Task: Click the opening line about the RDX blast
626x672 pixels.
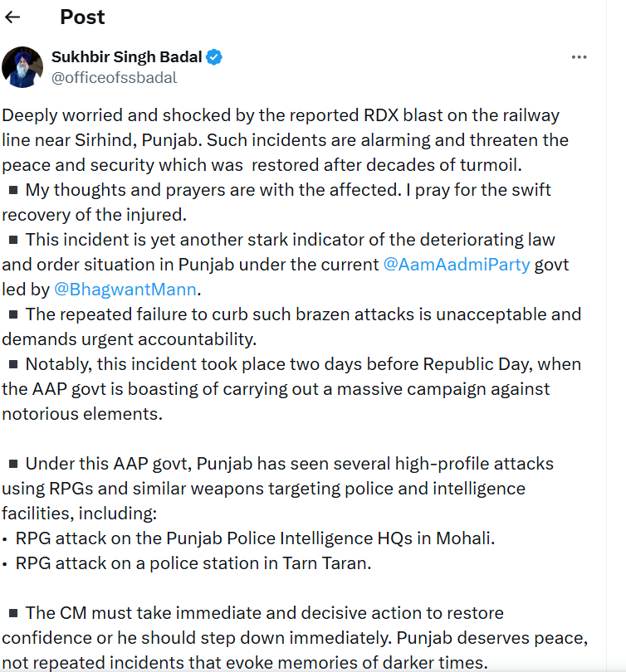Action: point(281,115)
